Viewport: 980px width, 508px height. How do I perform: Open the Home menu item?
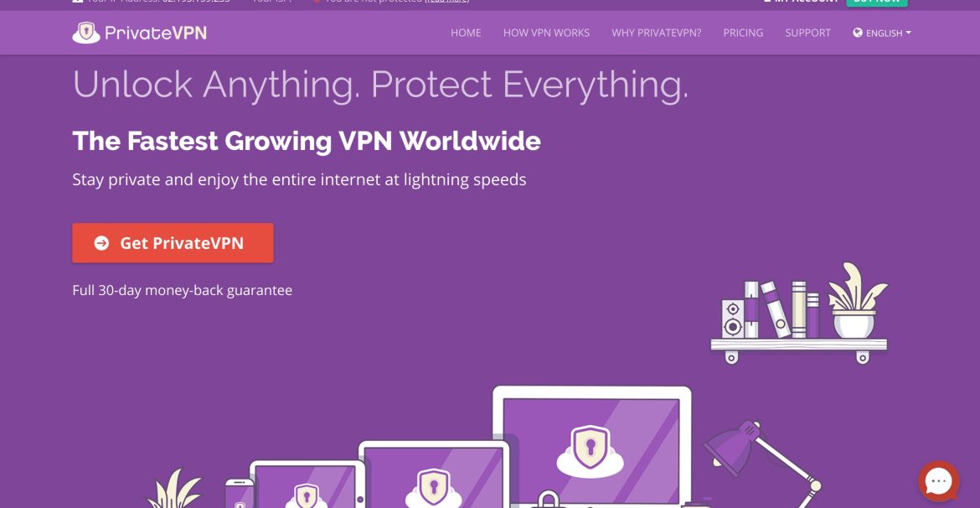coord(466,33)
